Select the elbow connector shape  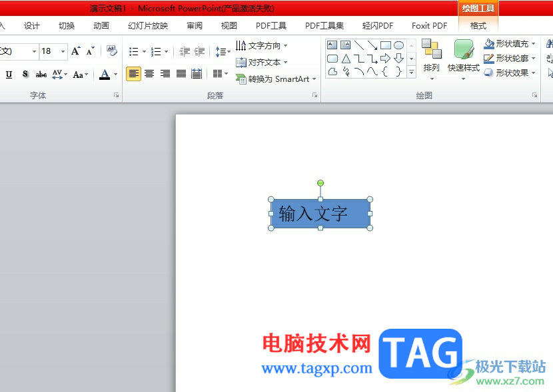[359, 59]
